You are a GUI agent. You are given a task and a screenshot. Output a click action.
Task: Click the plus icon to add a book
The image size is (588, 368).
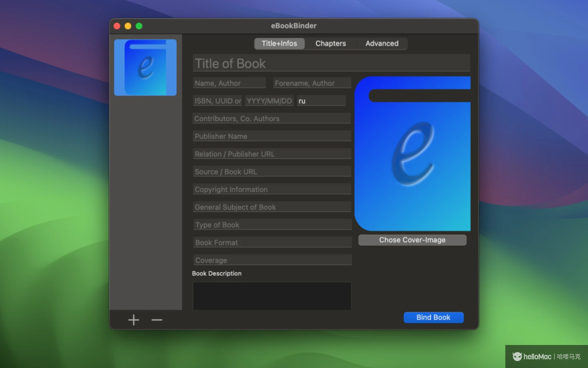pos(134,320)
